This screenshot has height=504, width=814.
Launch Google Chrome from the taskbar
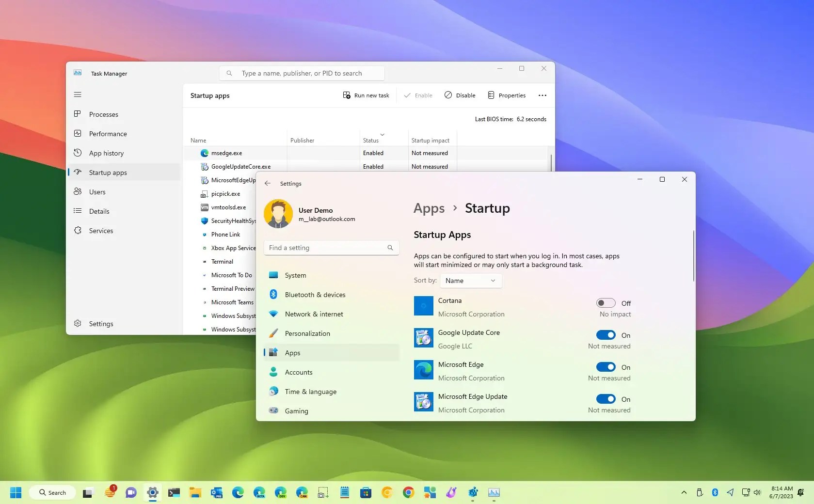click(408, 492)
